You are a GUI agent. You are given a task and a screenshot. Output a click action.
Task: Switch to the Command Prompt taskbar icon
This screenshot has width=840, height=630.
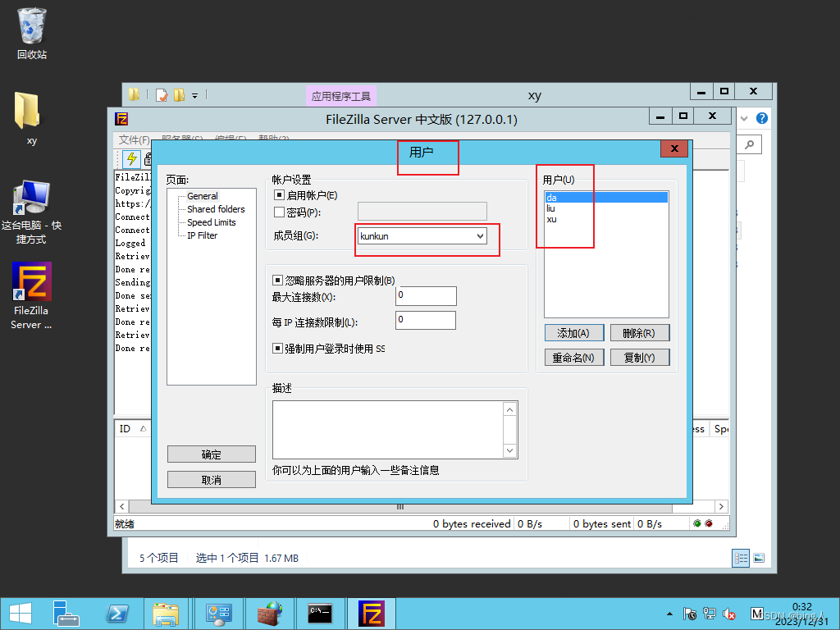pyautogui.click(x=320, y=614)
